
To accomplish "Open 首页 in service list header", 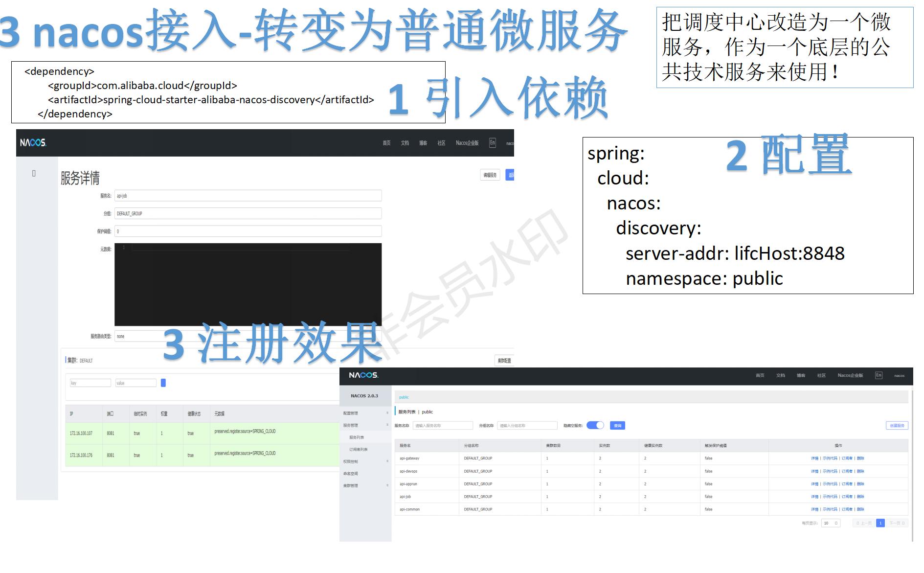I will pyautogui.click(x=760, y=375).
